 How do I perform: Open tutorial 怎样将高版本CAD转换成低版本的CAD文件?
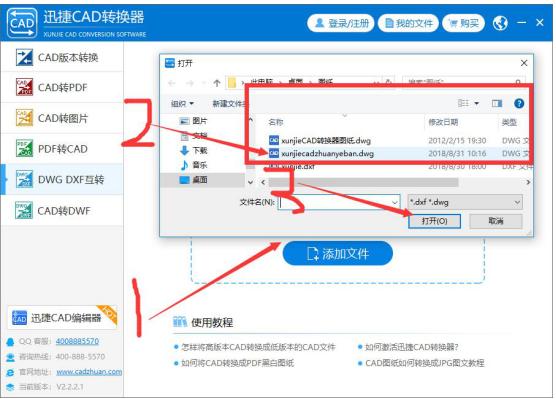pos(258,347)
